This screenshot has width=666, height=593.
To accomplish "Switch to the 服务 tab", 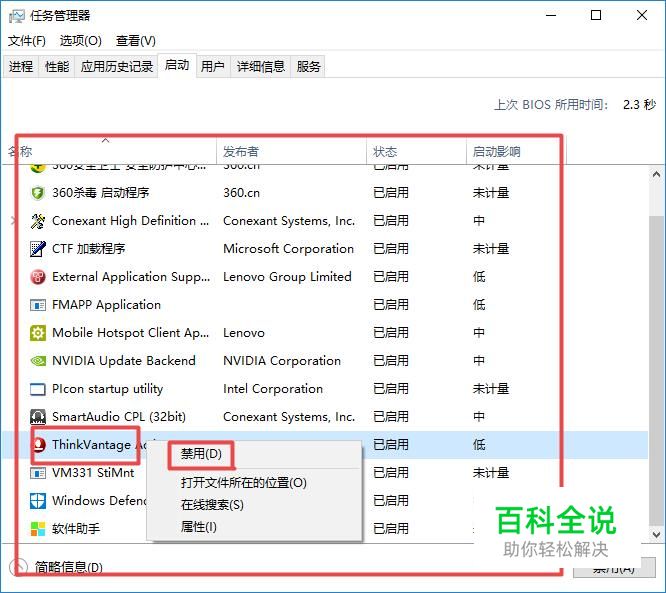I will tap(308, 67).
